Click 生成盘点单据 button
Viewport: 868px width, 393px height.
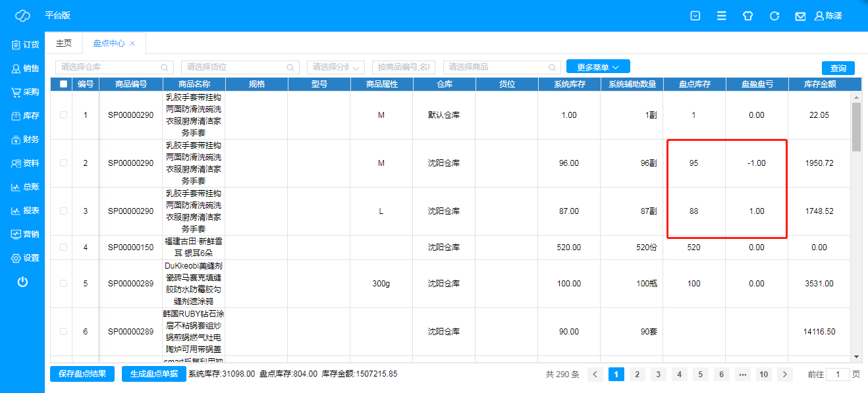coord(155,374)
